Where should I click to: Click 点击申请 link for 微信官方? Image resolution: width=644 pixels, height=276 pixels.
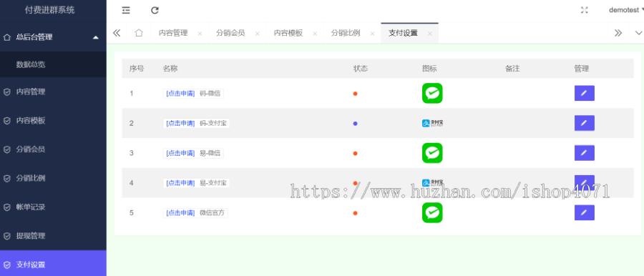click(x=180, y=213)
